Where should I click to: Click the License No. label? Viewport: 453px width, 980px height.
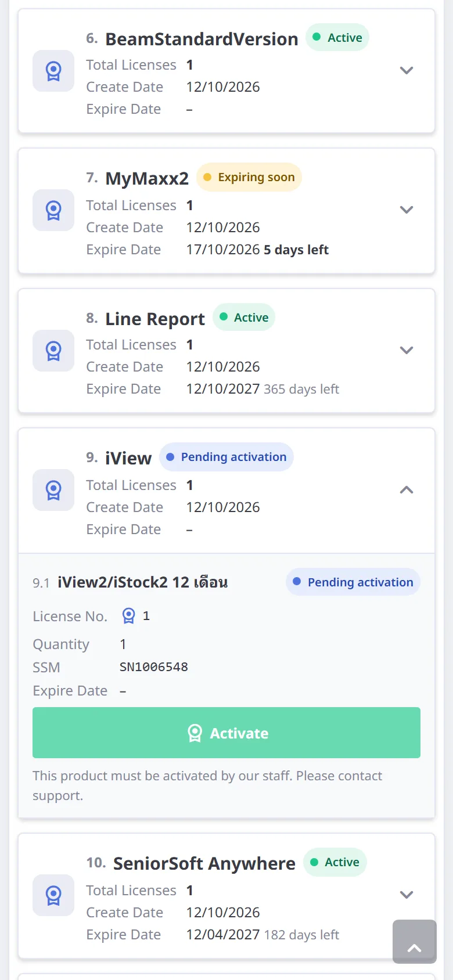pos(70,616)
